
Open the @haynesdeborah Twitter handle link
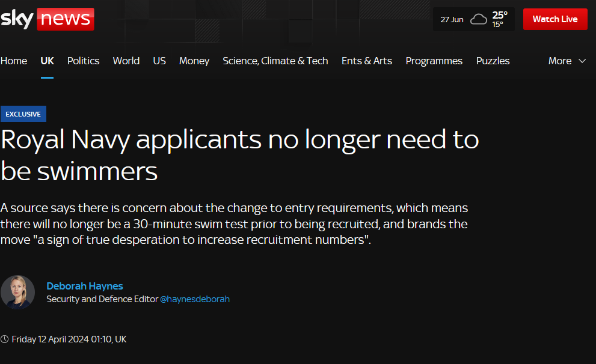[195, 299]
